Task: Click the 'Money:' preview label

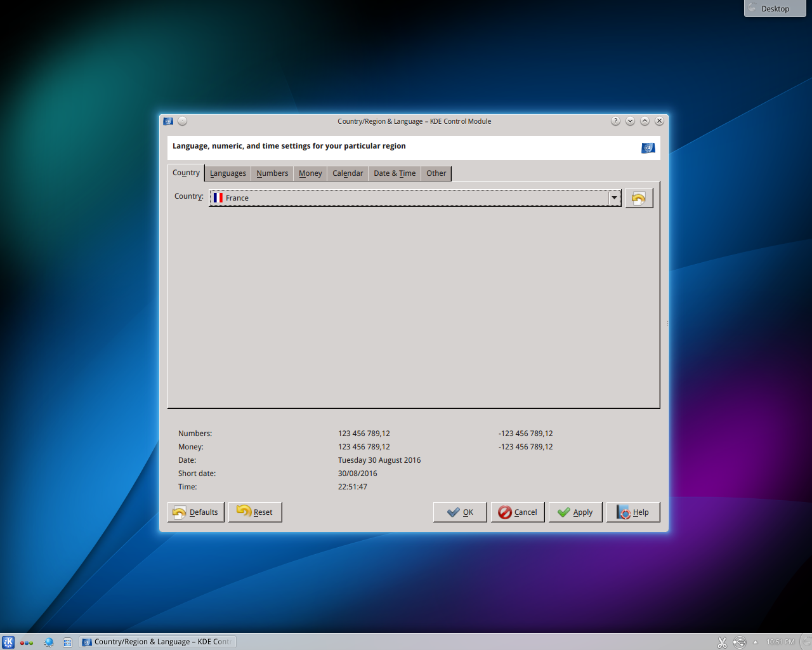Action: click(x=191, y=447)
